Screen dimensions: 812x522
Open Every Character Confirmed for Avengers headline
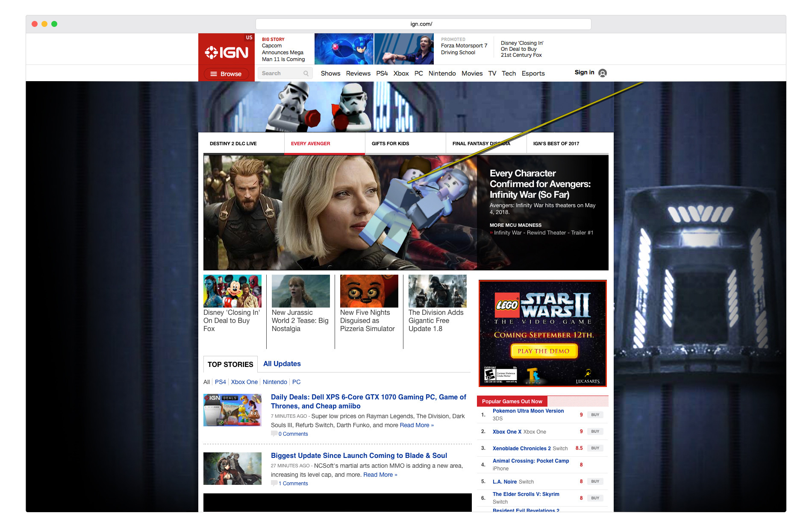540,184
